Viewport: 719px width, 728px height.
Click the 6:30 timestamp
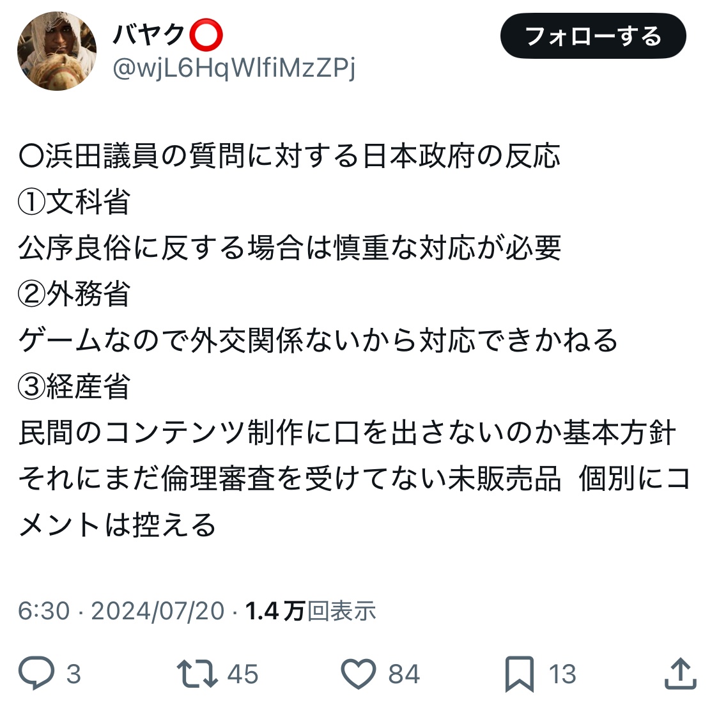point(43,610)
